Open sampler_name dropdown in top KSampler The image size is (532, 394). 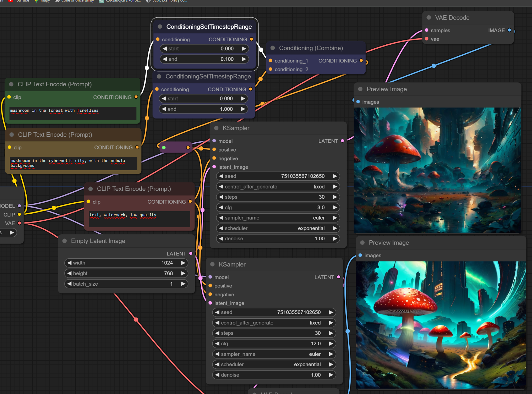pyautogui.click(x=278, y=218)
